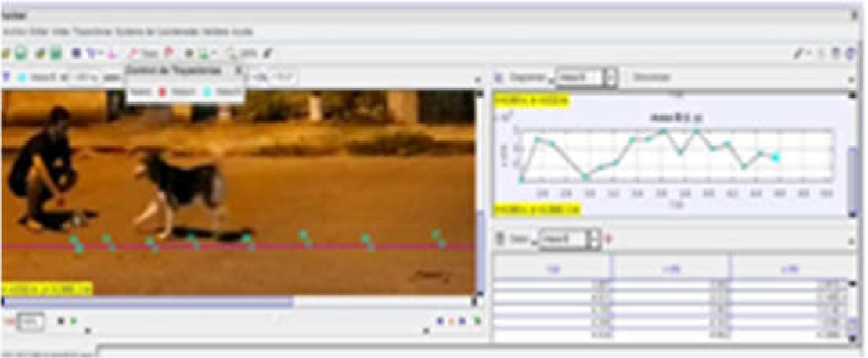Click the open file folder icon
This screenshot has width=868, height=358.
(5, 53)
